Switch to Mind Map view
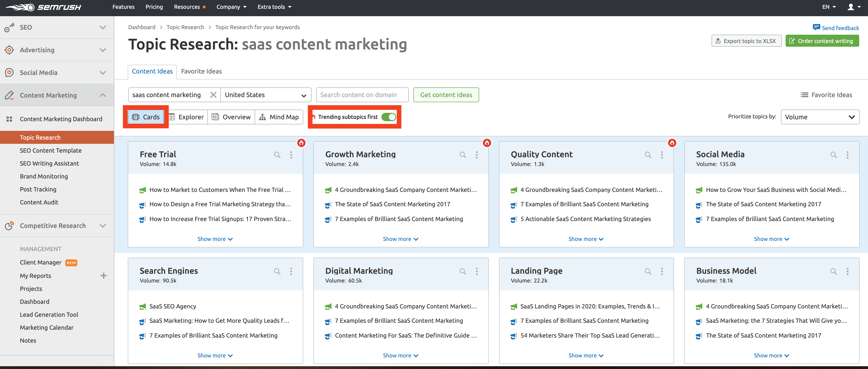Image resolution: width=868 pixels, height=369 pixels. click(x=279, y=117)
